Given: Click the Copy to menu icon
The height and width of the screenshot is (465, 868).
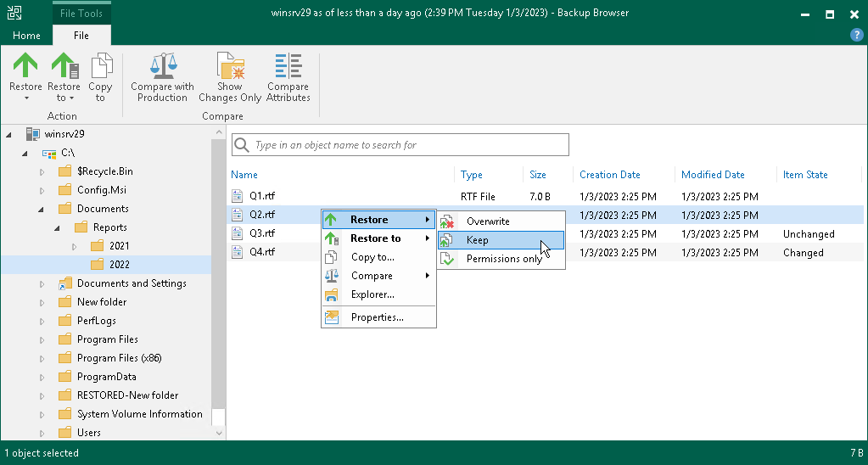Looking at the screenshot, I should (331, 257).
